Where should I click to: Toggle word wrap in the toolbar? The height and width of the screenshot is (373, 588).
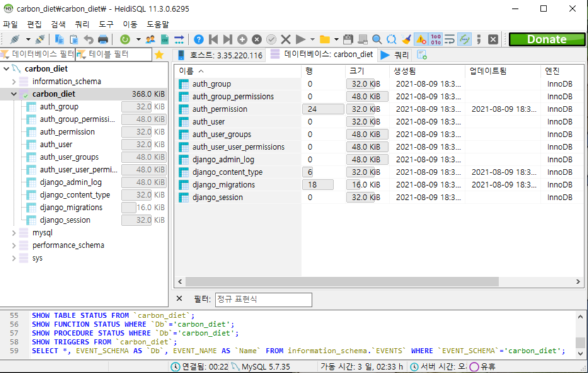(449, 39)
